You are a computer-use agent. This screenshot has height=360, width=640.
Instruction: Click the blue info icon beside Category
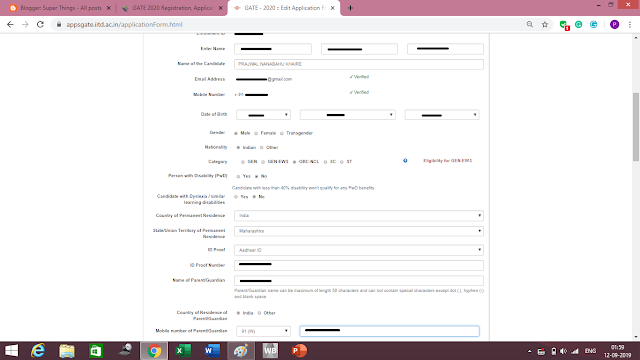click(405, 161)
